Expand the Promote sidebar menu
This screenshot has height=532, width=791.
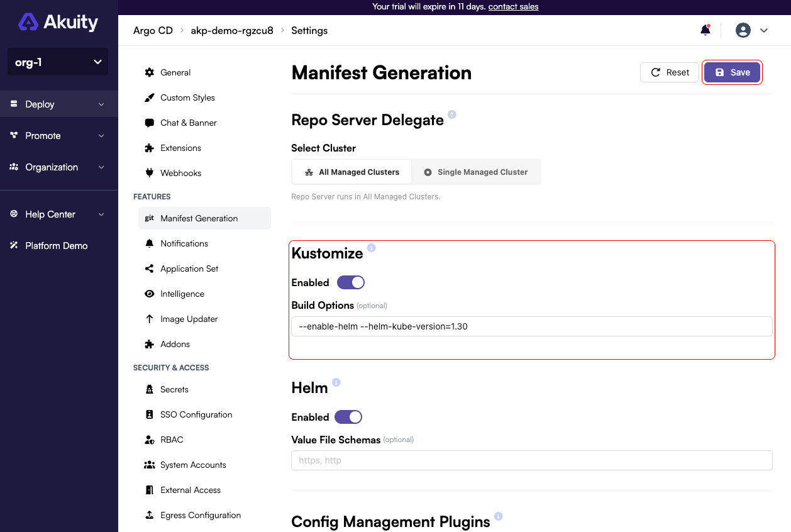pos(59,136)
